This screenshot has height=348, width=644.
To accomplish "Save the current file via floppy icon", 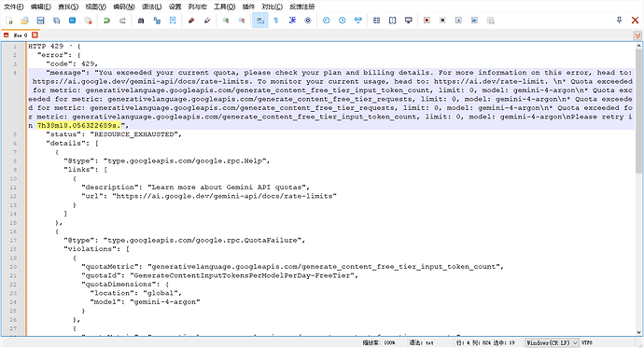I will [x=40, y=21].
